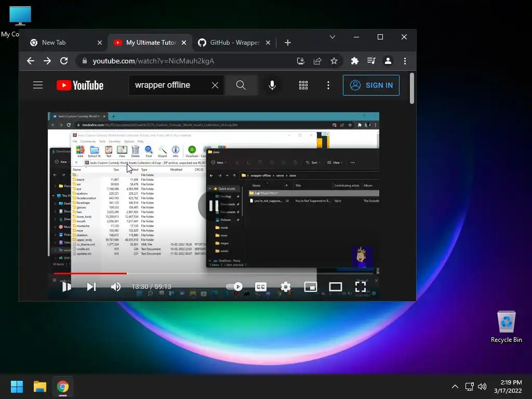This screenshot has height=399, width=532.
Task: Close the YouTube video tab
Action: click(x=183, y=43)
